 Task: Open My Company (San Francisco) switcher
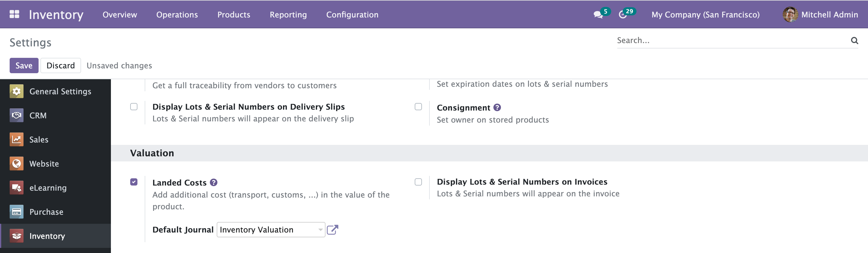coord(705,14)
